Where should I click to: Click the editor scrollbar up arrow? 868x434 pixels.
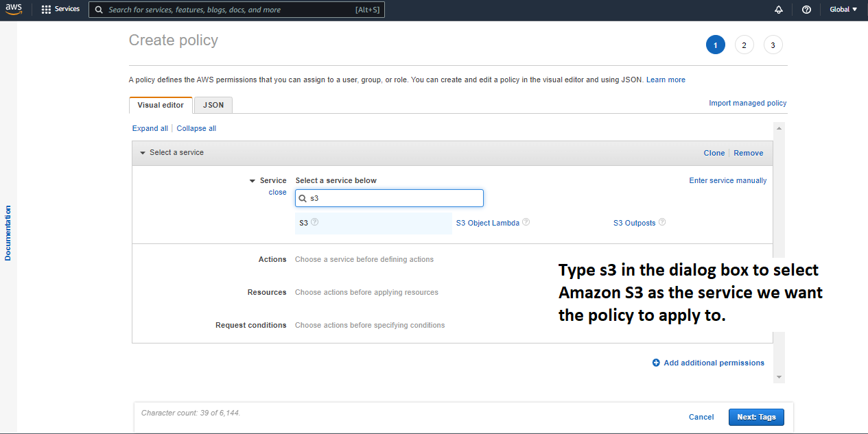pyautogui.click(x=779, y=128)
